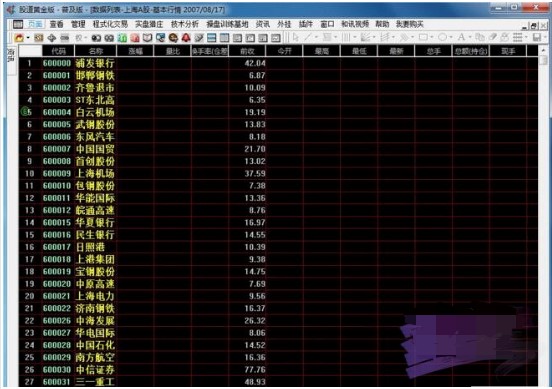Select the fan lines drawing tool
This screenshot has width=552, height=389.
(x=365, y=37)
